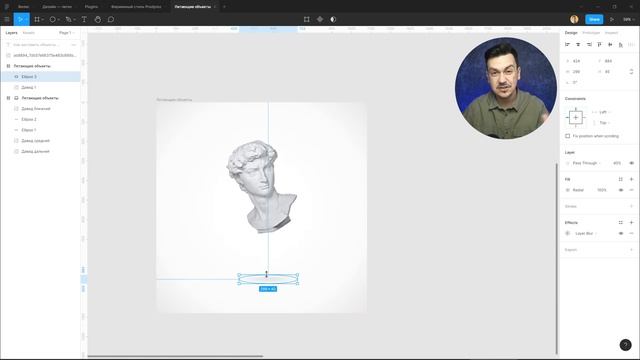Remove the Layer Blur effect
Image resolution: width=640 pixels, height=360 pixels.
click(631, 233)
